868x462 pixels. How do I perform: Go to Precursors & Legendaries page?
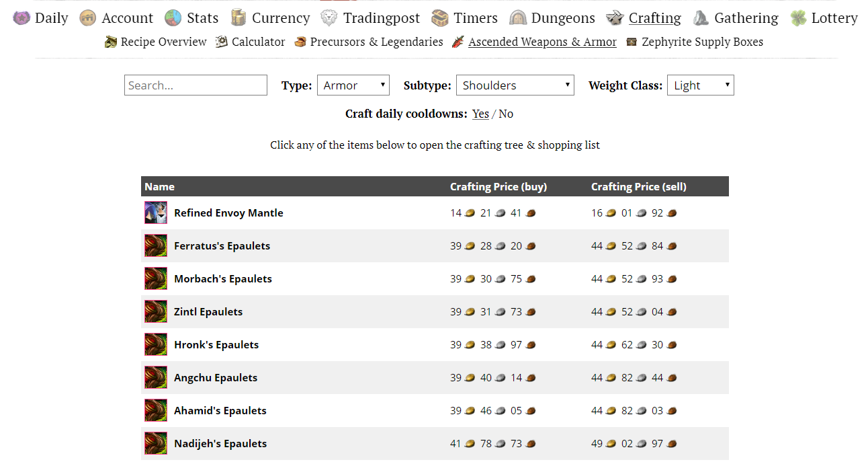377,42
